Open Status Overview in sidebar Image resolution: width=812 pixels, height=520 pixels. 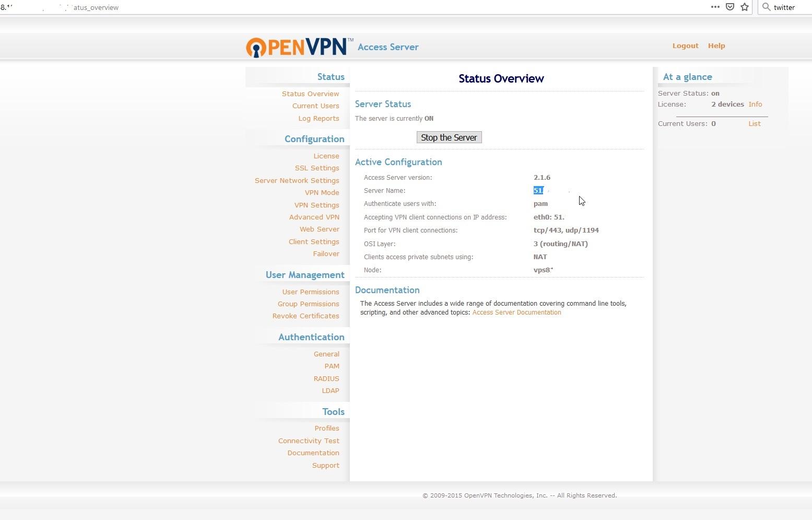[310, 94]
